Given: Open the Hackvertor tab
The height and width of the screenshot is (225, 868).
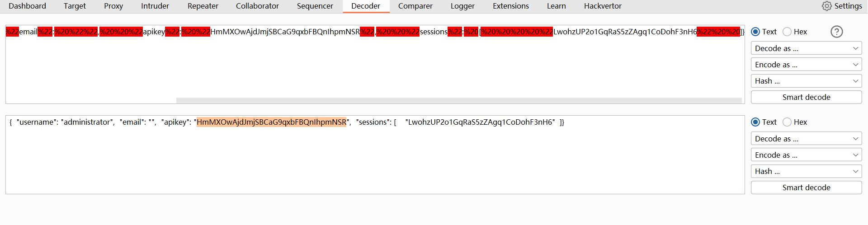Looking at the screenshot, I should point(603,6).
